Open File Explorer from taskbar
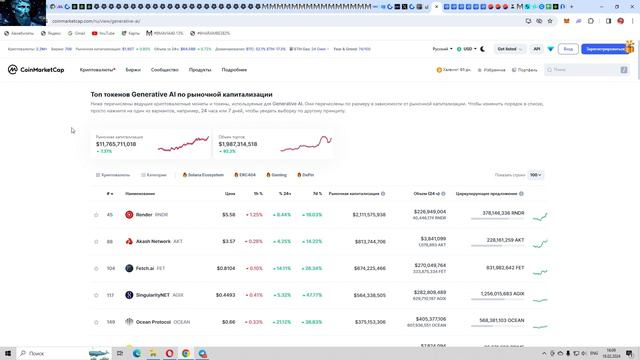The width and height of the screenshot is (640, 360). pos(153,353)
